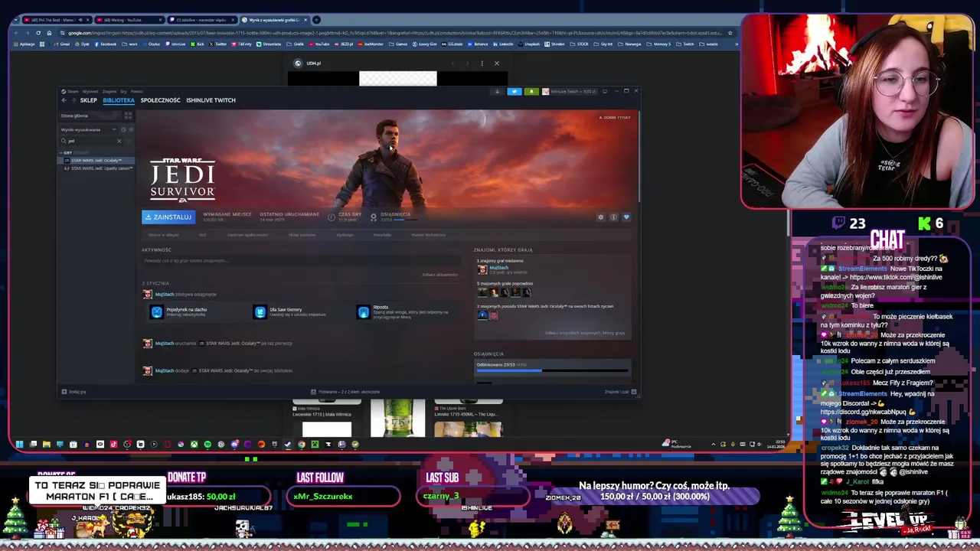The height and width of the screenshot is (551, 980).
Task: Open Gmail bookmark in bookmarks bar
Action: click(x=61, y=44)
